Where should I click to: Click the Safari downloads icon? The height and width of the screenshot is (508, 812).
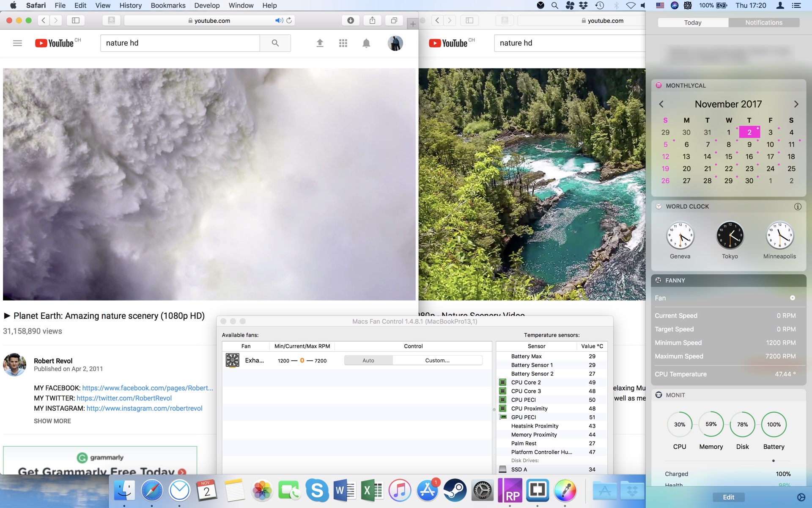coord(351,20)
